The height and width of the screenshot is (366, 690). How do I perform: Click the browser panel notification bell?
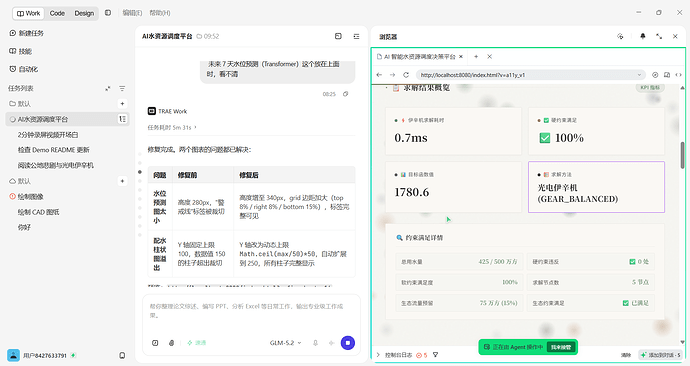(x=643, y=36)
